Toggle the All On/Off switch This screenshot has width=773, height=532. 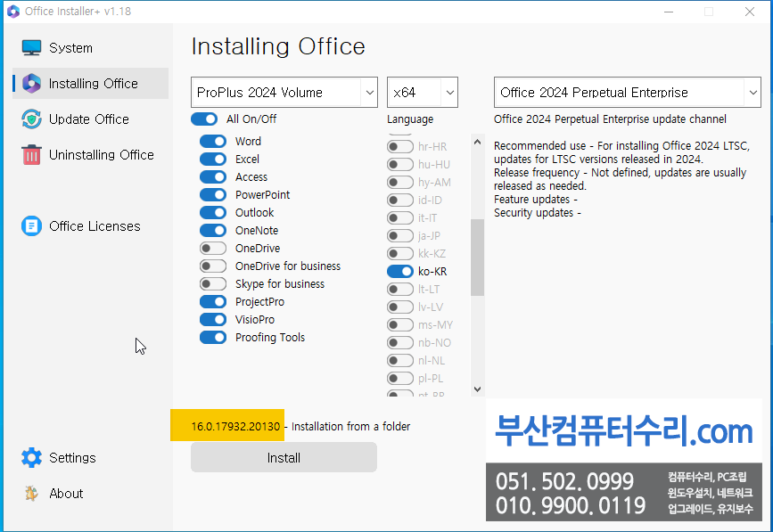(204, 119)
